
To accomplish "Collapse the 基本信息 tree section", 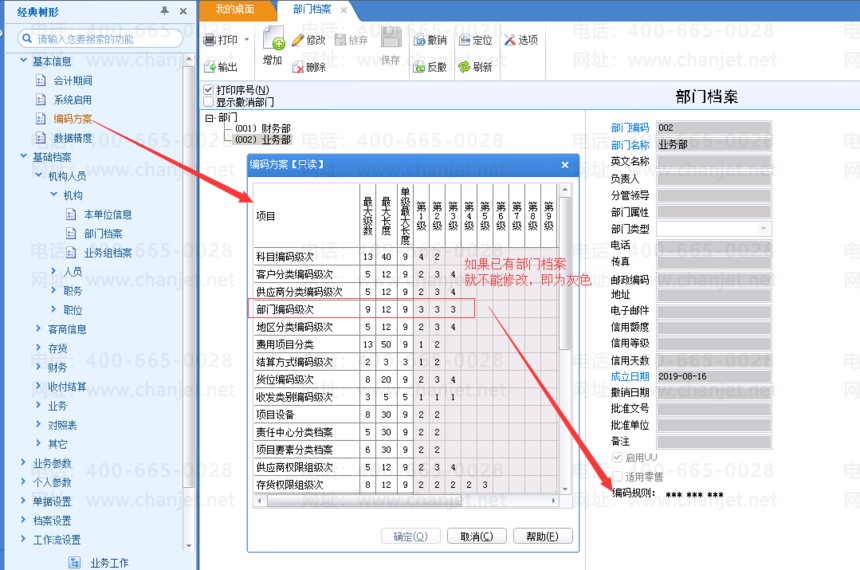I will 24,61.
